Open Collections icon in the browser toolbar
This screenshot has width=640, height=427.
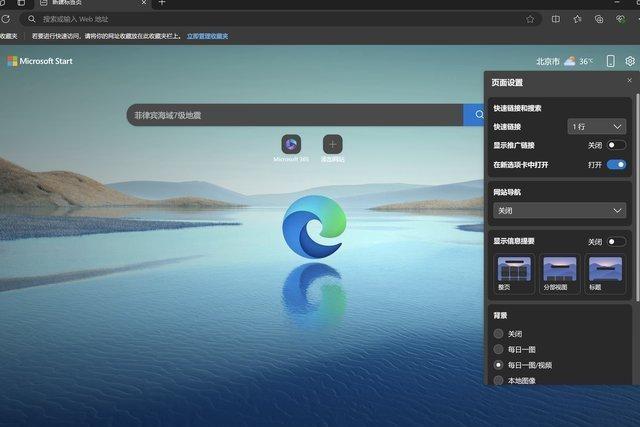click(599, 19)
